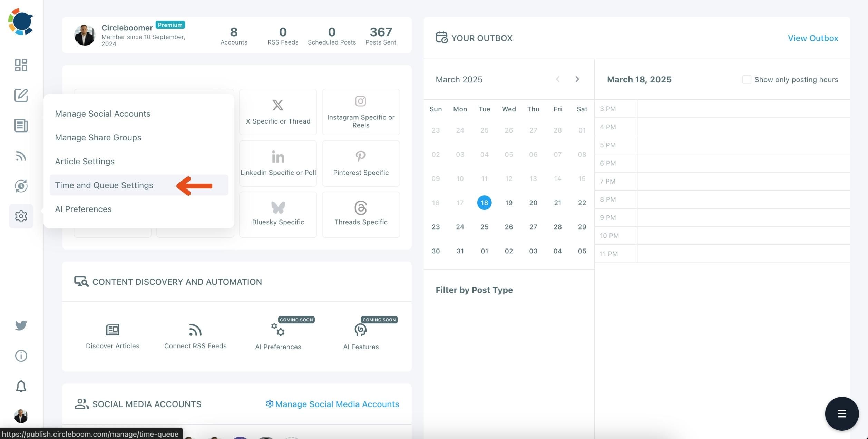Open the floating hamburger menu button
The width and height of the screenshot is (868, 439).
(x=842, y=414)
